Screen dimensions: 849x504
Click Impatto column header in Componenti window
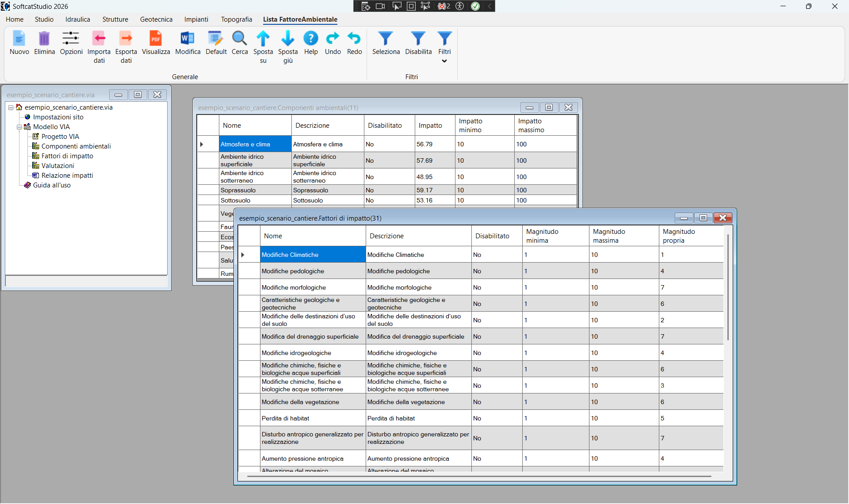(435, 126)
